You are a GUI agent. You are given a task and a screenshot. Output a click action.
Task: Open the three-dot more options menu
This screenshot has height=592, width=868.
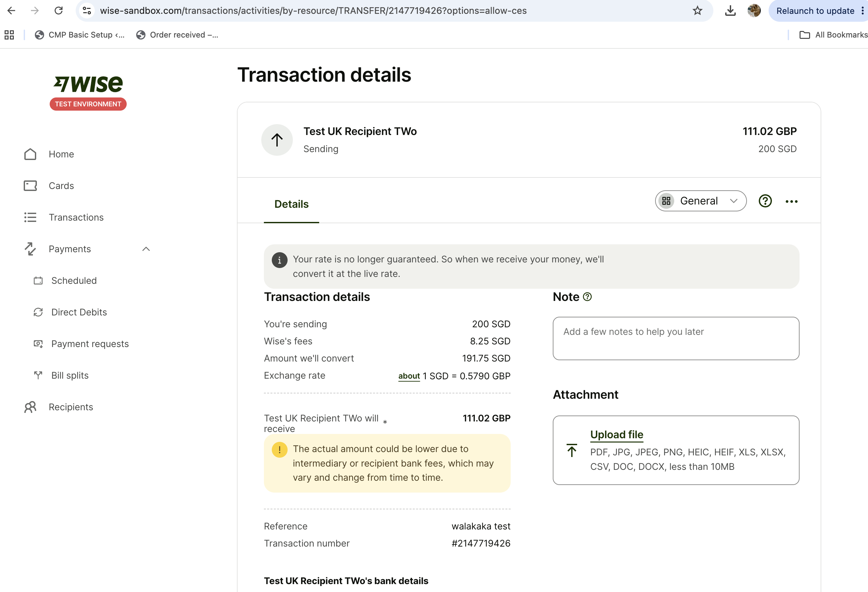791,202
